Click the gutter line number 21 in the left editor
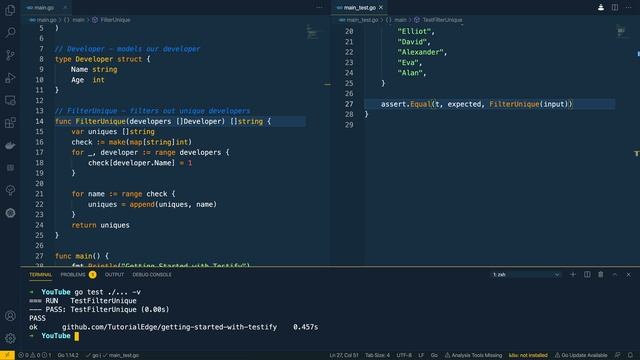The width and height of the screenshot is (640, 360). coord(39,194)
